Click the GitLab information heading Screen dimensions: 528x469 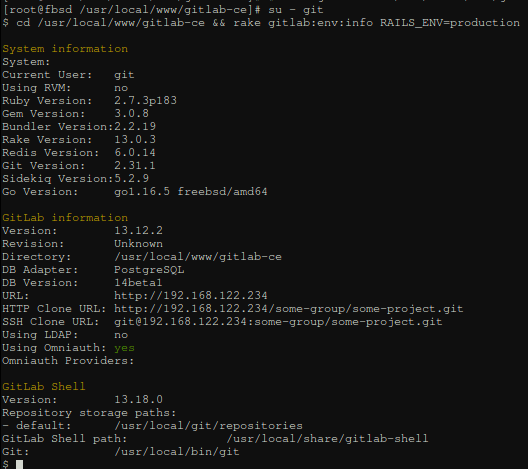coord(65,218)
